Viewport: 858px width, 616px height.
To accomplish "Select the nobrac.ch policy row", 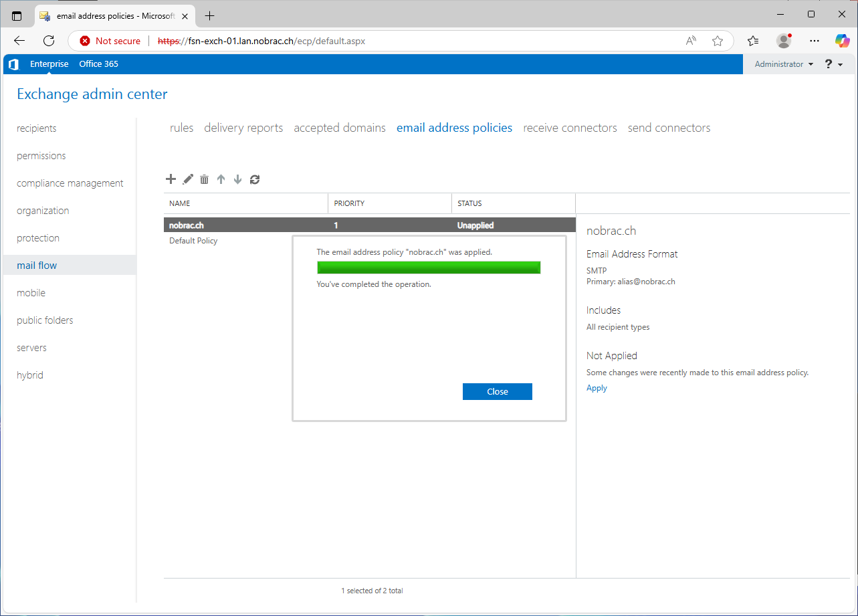I will pos(370,225).
